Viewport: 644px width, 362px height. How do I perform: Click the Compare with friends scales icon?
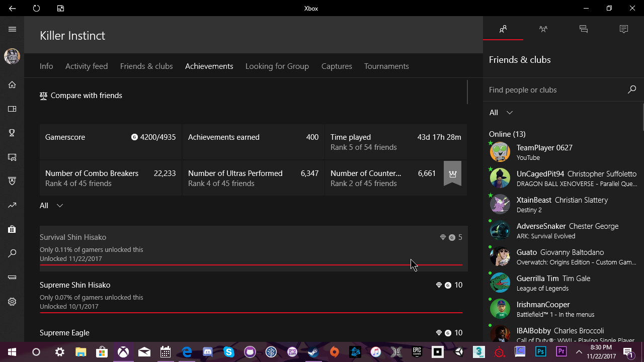(43, 96)
